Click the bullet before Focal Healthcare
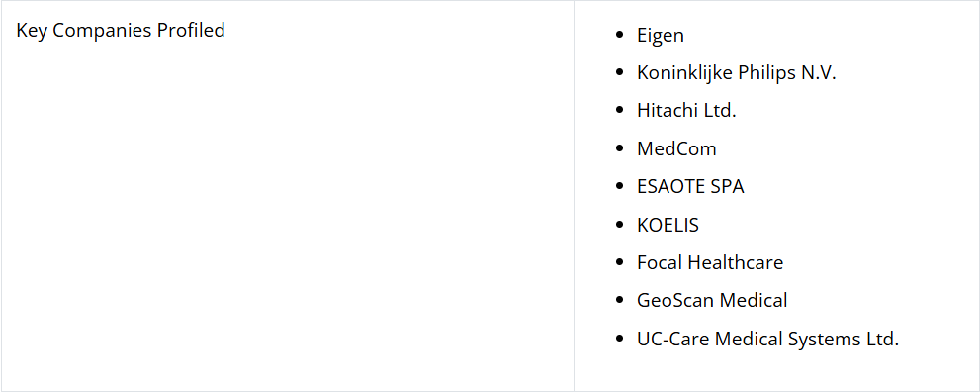The image size is (980, 392). point(619,262)
